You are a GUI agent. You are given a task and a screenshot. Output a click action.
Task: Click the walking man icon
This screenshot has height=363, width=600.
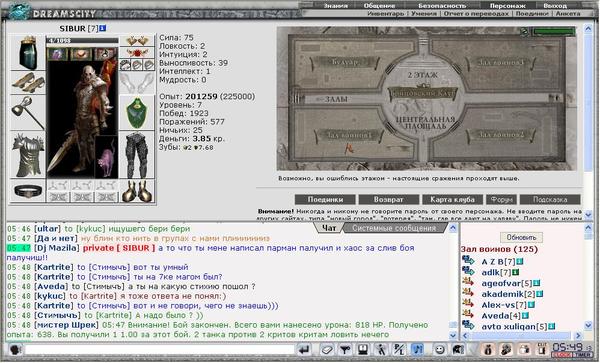point(381,349)
